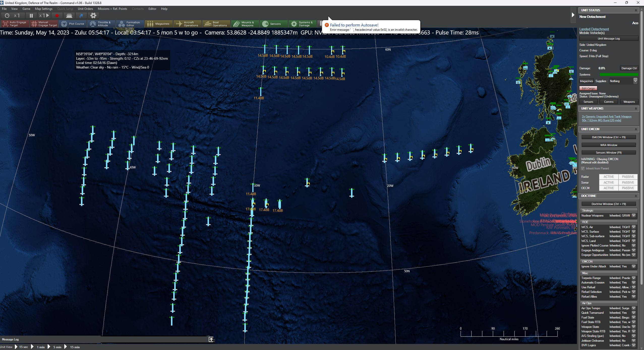Open the Formation Editor tool

130,24
